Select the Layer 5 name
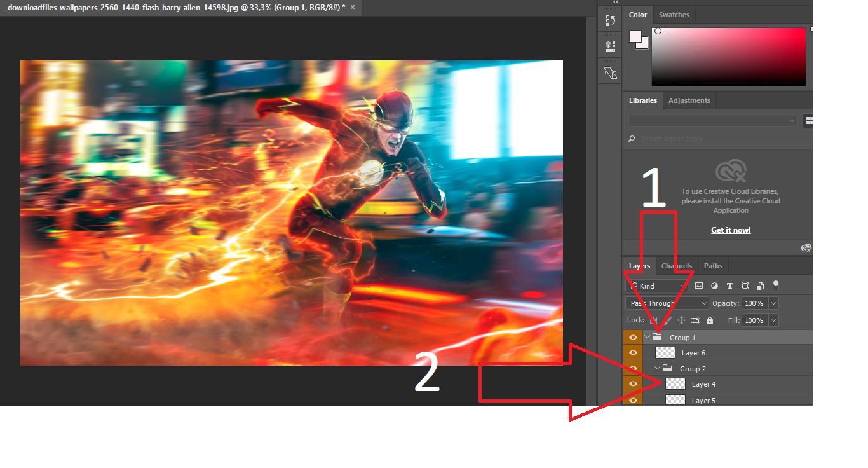 703,401
